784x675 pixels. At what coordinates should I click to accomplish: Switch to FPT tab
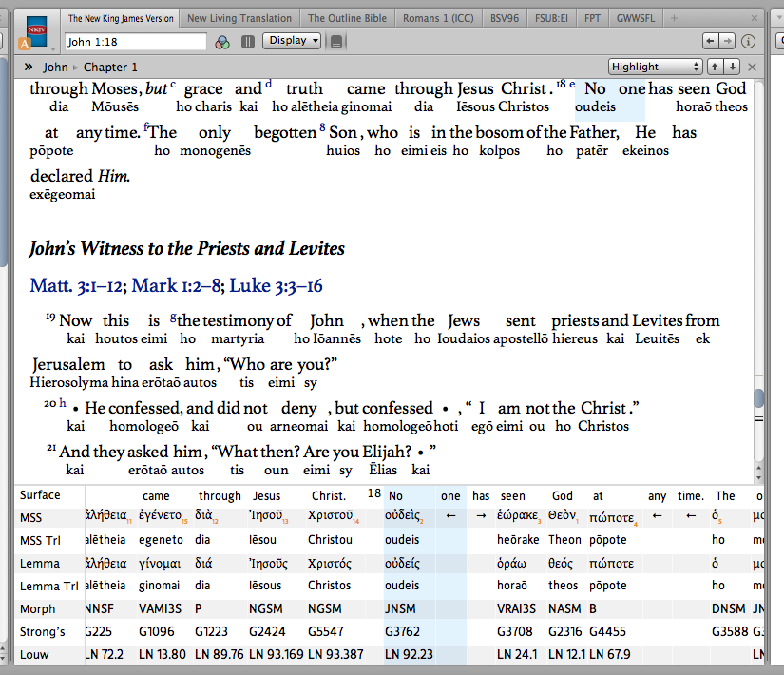[592, 18]
